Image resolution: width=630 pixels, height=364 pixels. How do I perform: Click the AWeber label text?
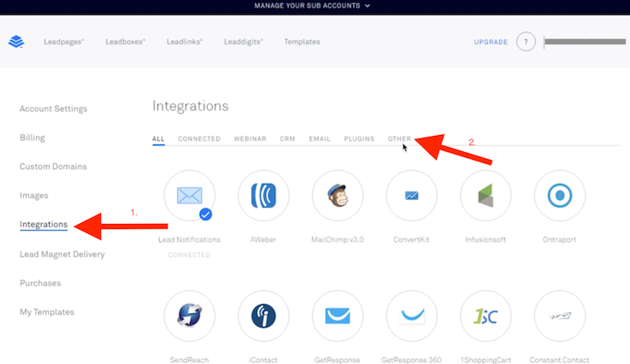click(x=263, y=240)
